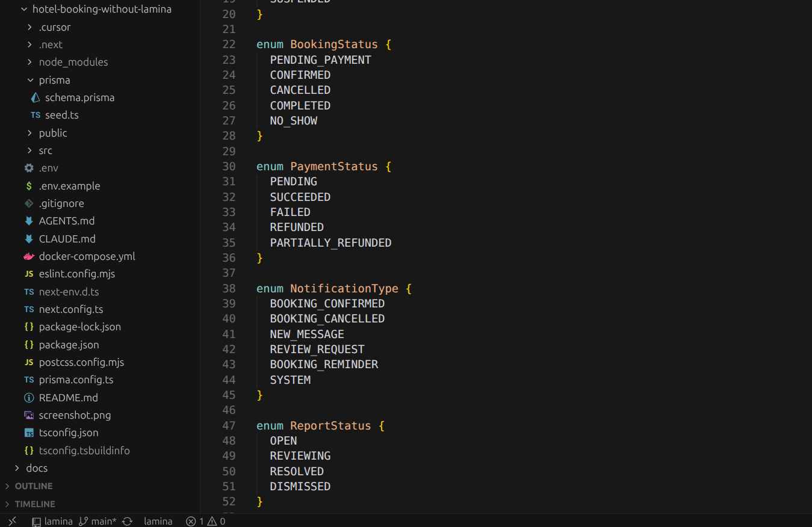The width and height of the screenshot is (812, 527).
Task: Expand the docs folder
Action: point(17,468)
